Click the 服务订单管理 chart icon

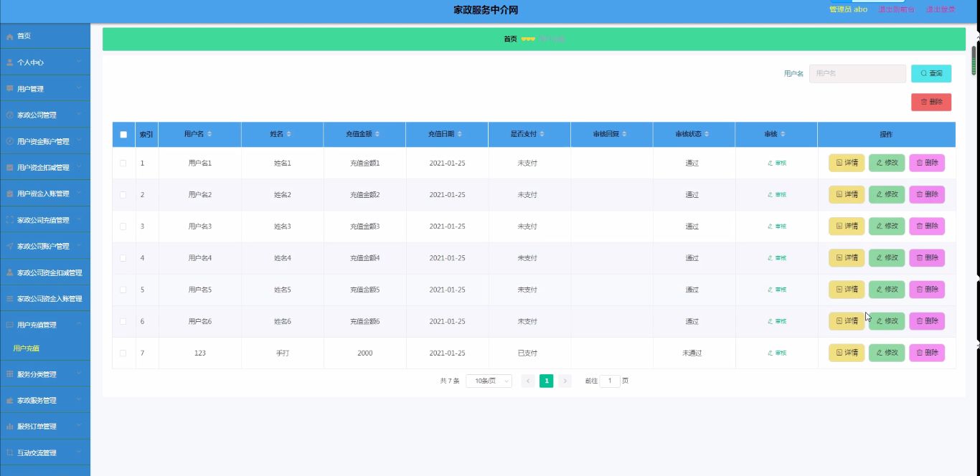(x=10, y=427)
